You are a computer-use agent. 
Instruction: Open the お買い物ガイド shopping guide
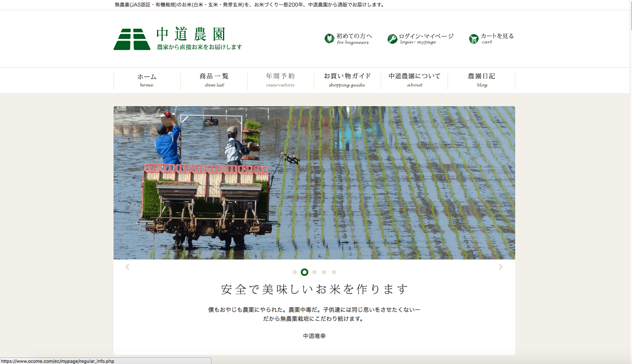[347, 80]
